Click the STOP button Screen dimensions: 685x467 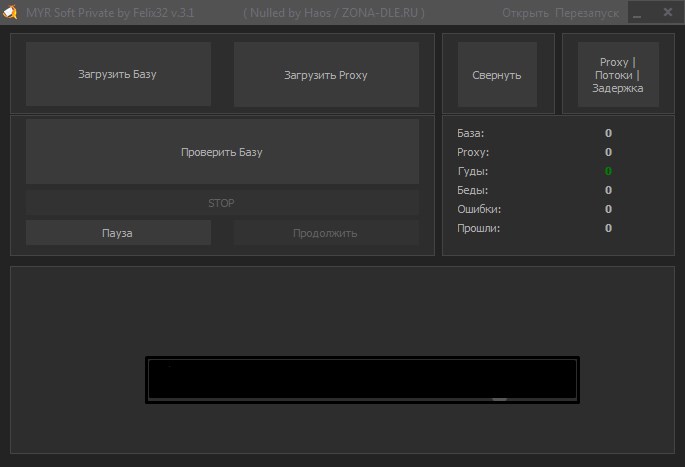(222, 203)
